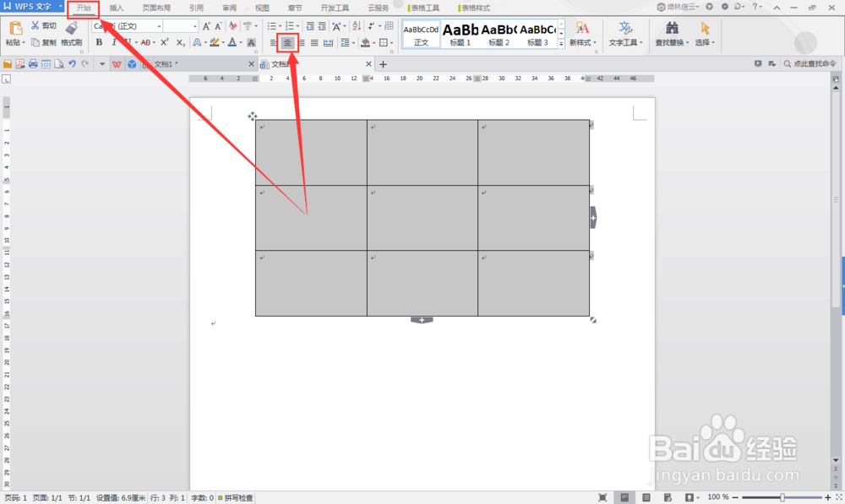Click the Print icon in quick access toolbar
This screenshot has width=845, height=504.
click(33, 64)
